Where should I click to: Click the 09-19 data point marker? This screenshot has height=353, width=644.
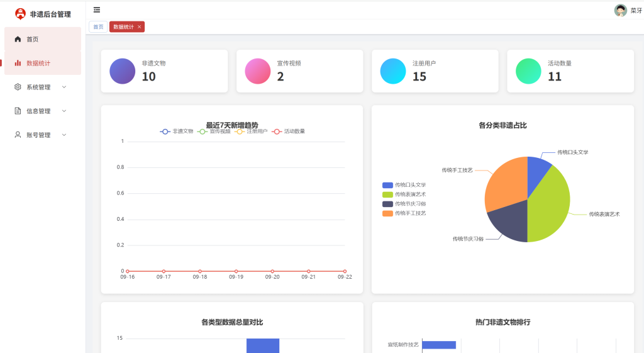pos(236,271)
